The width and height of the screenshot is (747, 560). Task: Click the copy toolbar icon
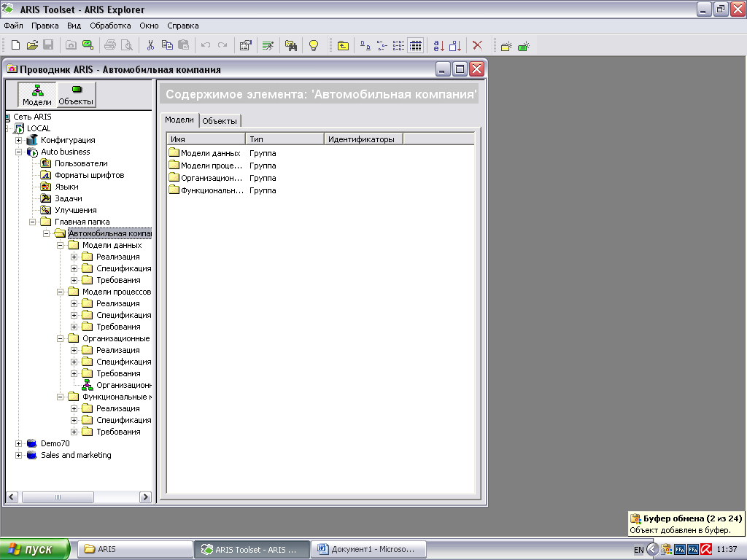click(x=167, y=45)
